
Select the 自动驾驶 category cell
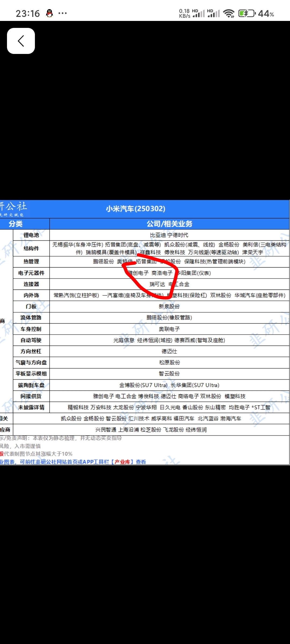pyautogui.click(x=31, y=340)
